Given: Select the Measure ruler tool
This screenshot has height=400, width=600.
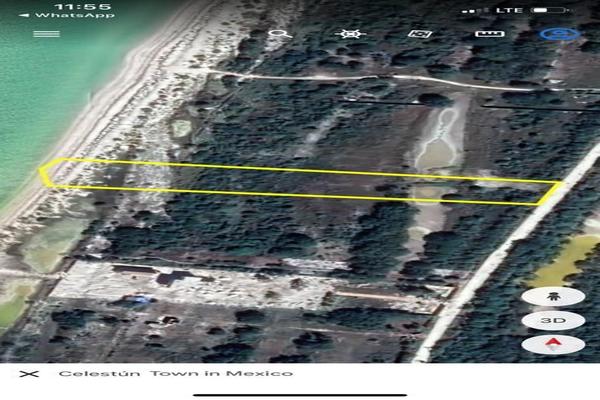Looking at the screenshot, I should pos(489,35).
